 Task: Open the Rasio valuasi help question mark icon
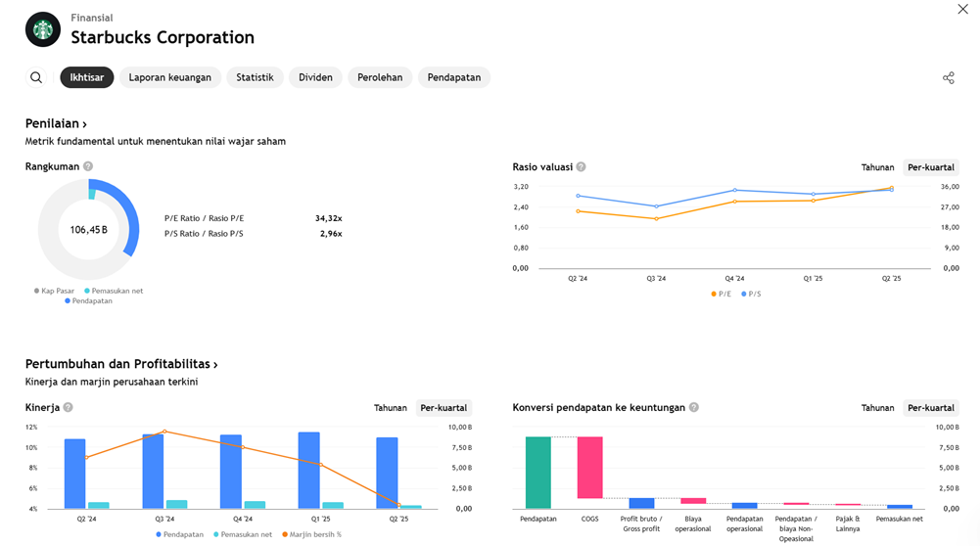(x=582, y=166)
